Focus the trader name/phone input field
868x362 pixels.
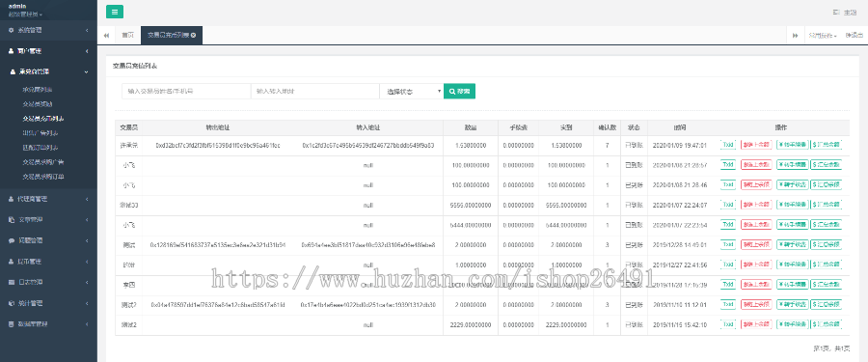pyautogui.click(x=186, y=92)
